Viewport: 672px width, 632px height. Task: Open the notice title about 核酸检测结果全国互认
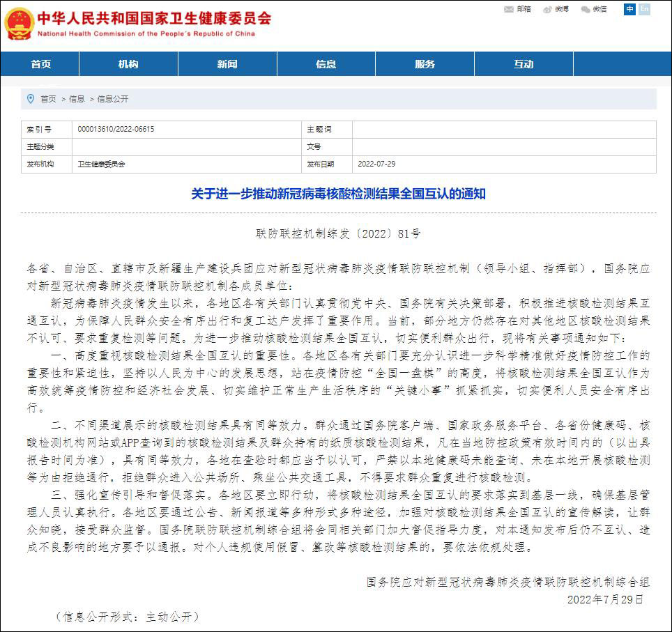[x=336, y=194]
